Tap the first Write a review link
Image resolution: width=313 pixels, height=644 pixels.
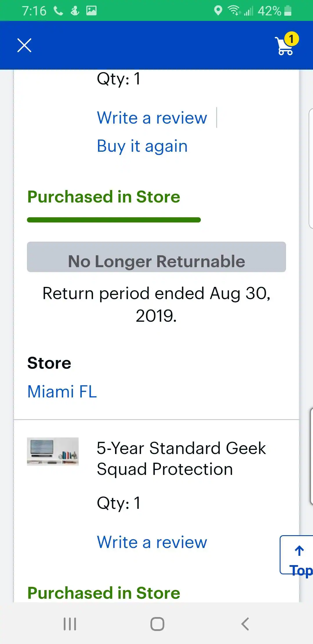(x=152, y=118)
